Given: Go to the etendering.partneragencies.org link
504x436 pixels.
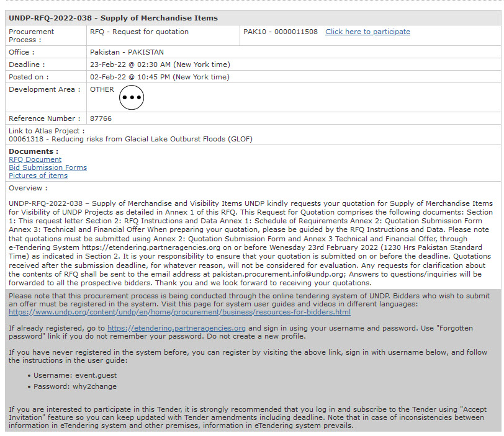Looking at the screenshot, I should tap(176, 328).
